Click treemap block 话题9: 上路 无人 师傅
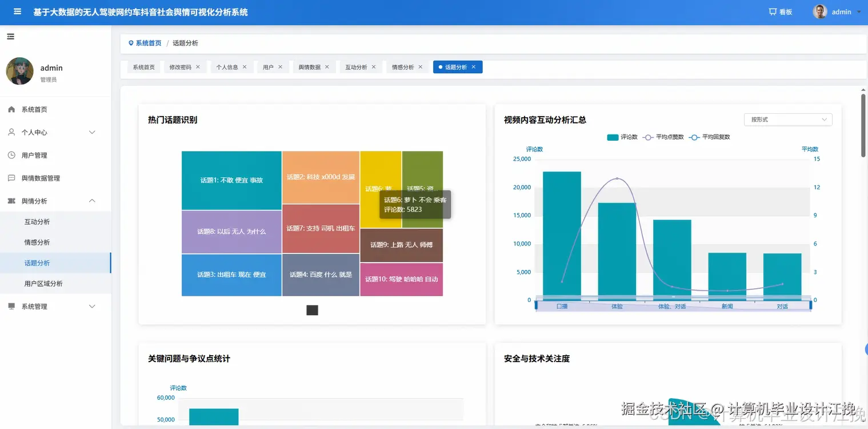 click(x=402, y=245)
